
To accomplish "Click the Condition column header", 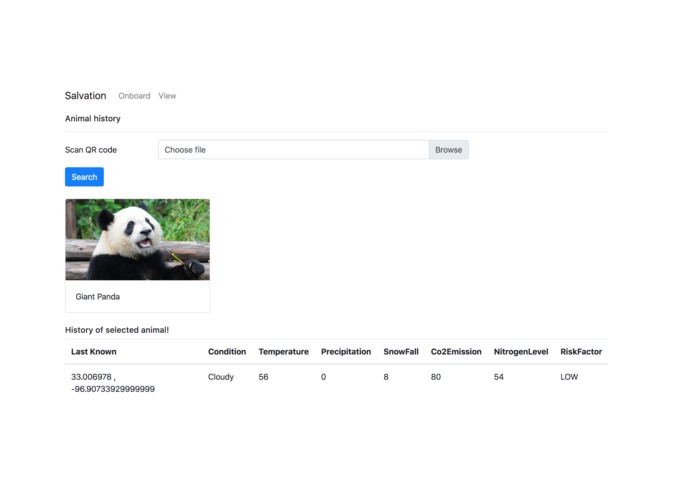I will click(227, 351).
